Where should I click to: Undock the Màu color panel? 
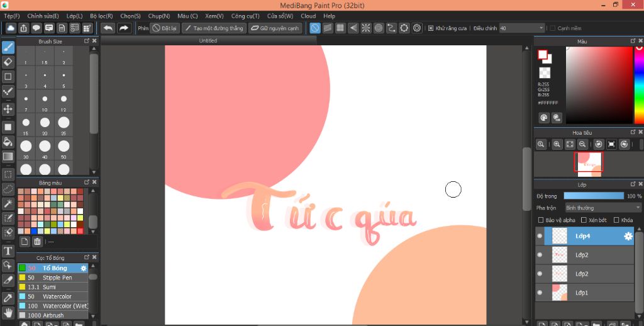pyautogui.click(x=633, y=41)
